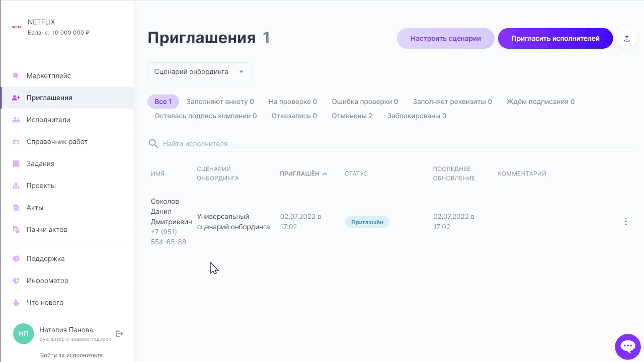644x362 pixels.
Task: Click the Акты document icon
Action: click(16, 208)
